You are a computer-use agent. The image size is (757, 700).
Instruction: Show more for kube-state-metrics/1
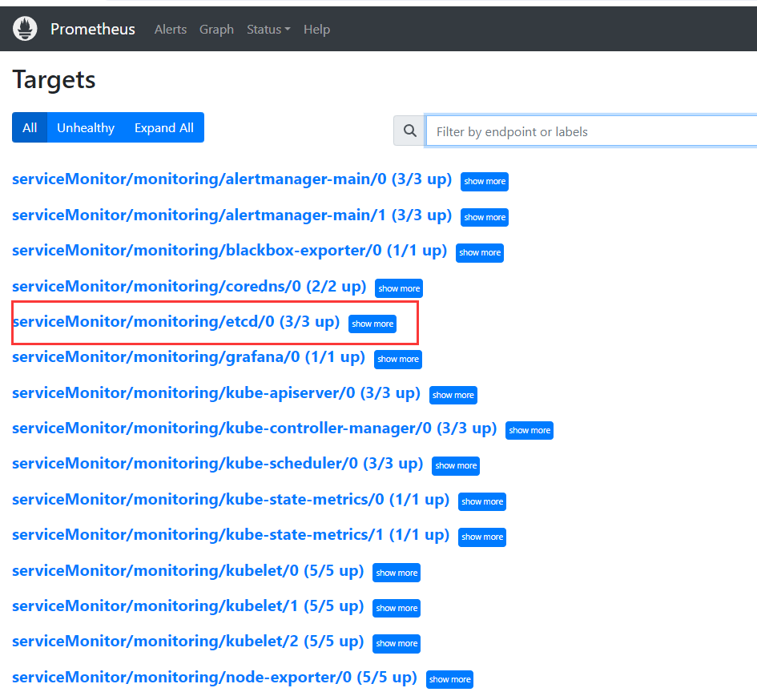click(x=482, y=537)
